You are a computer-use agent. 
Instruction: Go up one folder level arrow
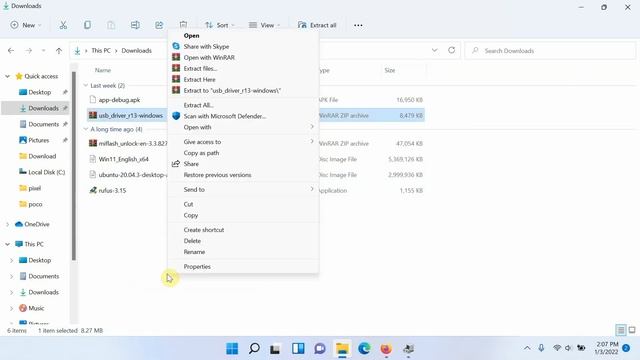coord(59,51)
